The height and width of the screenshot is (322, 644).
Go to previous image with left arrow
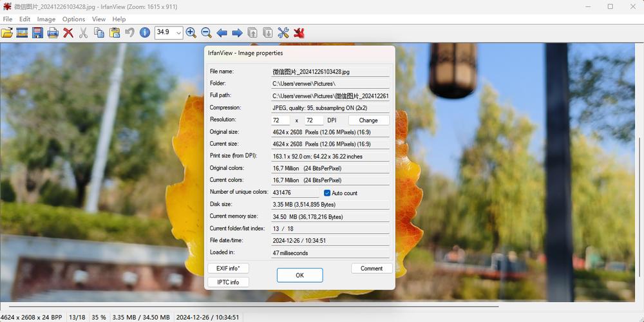(x=222, y=33)
